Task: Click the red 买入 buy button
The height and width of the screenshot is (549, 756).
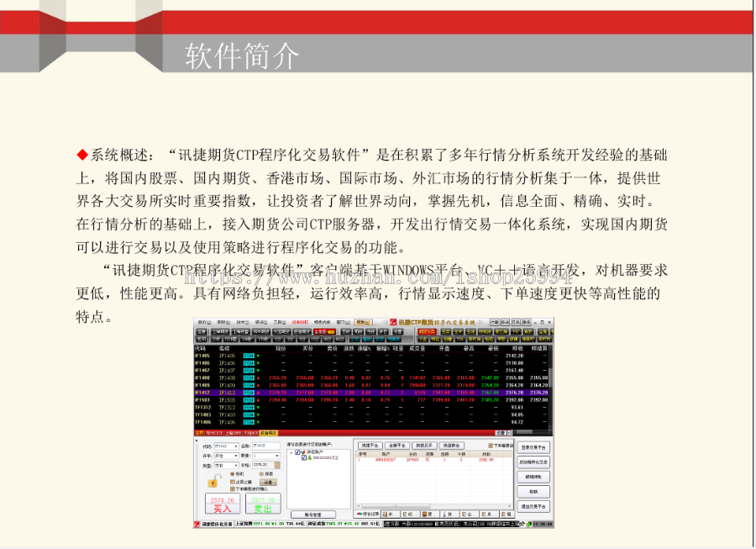Action: [x=223, y=504]
